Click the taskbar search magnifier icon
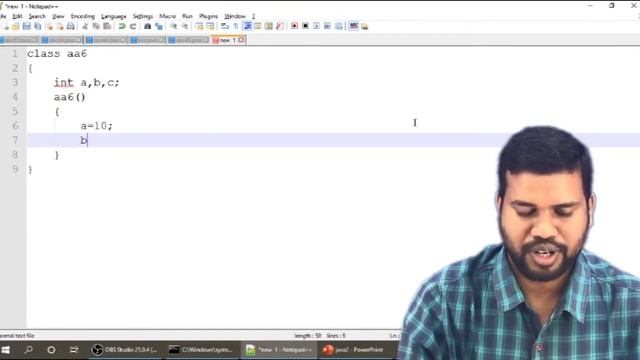Viewport: 640px width, 360px height. pyautogui.click(x=29, y=350)
